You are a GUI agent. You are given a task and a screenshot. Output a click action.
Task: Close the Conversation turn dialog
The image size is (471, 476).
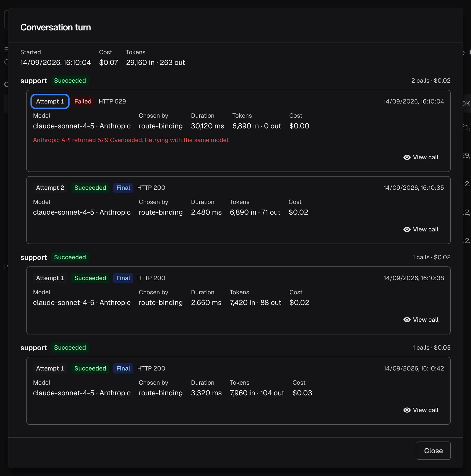pyautogui.click(x=433, y=451)
